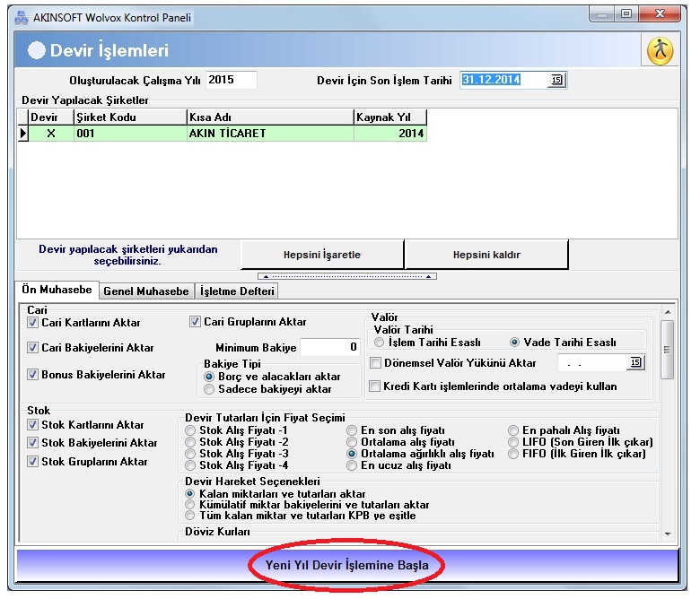Click the AKIN TİCARET cell in the company list
Screen dimensions: 700x599
point(270,134)
